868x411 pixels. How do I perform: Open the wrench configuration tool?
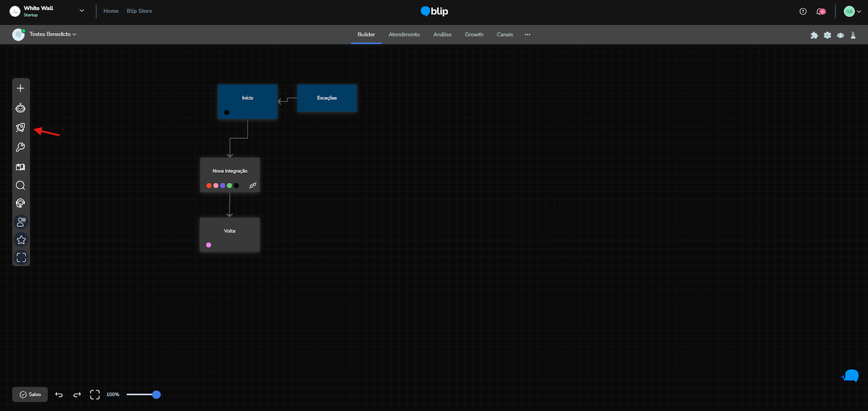click(21, 147)
